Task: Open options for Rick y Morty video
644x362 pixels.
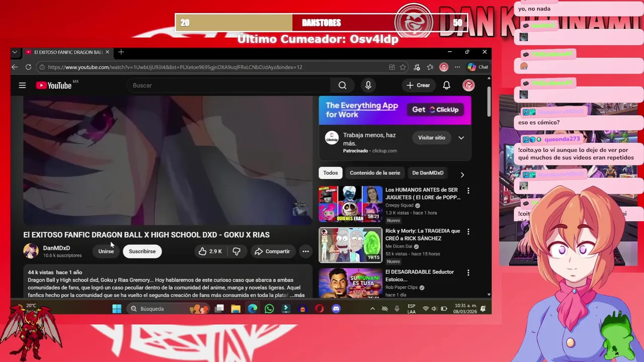Action: tap(468, 232)
